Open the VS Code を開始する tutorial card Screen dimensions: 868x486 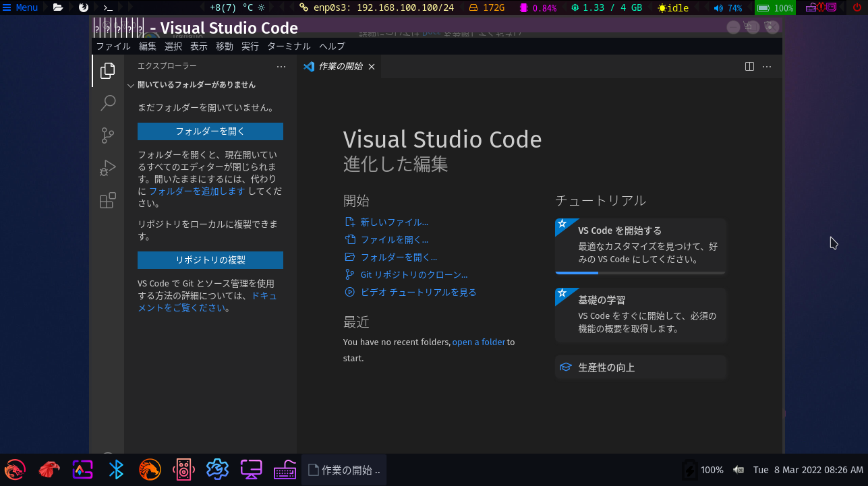click(x=640, y=246)
